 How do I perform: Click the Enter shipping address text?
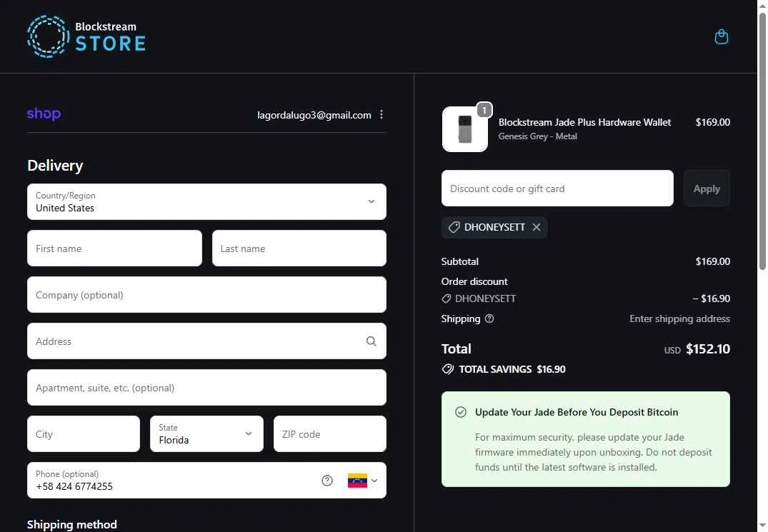click(x=680, y=318)
